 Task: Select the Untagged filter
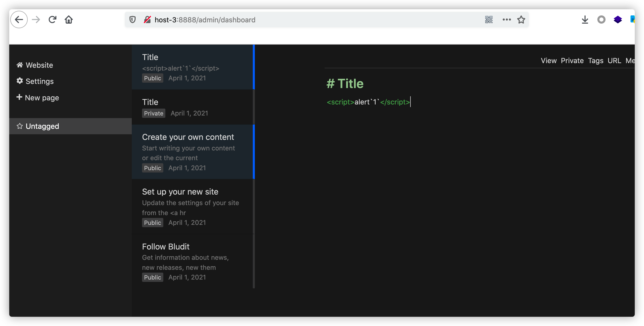click(x=42, y=126)
